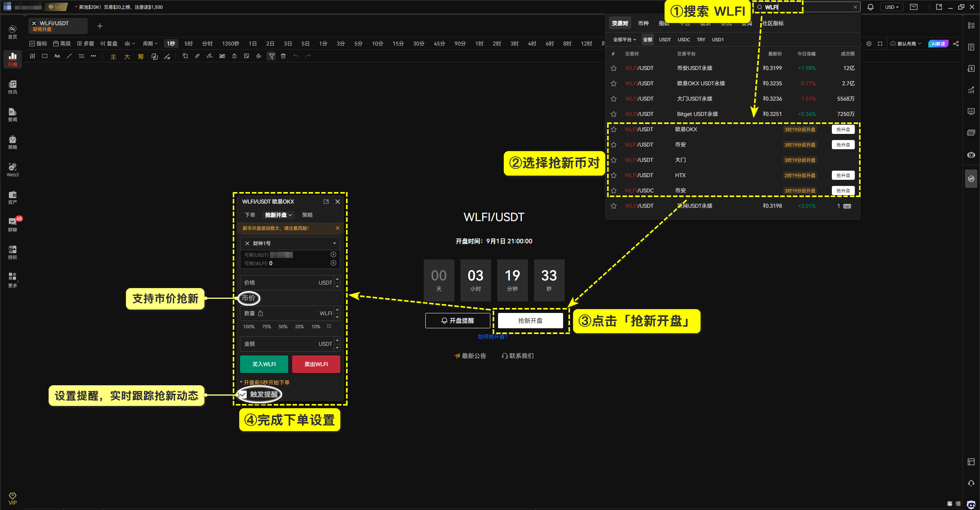Favorite the 大门USDT永续 row star

pyautogui.click(x=614, y=99)
